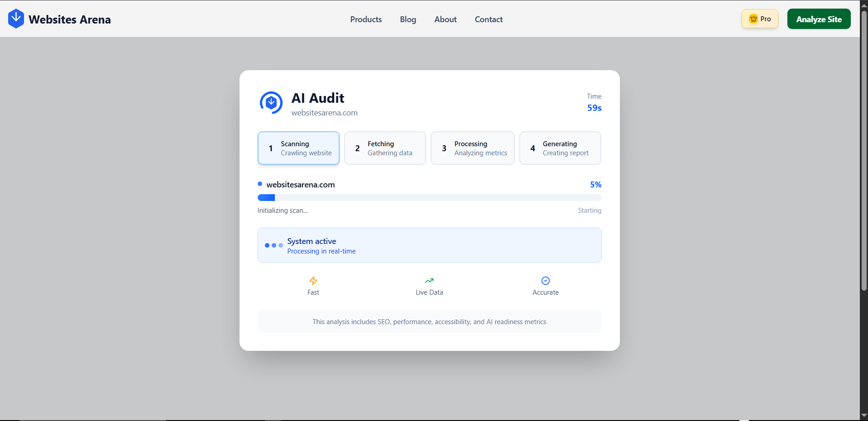Click the animated dots in System active banner
The height and width of the screenshot is (421, 868).
[x=273, y=245]
